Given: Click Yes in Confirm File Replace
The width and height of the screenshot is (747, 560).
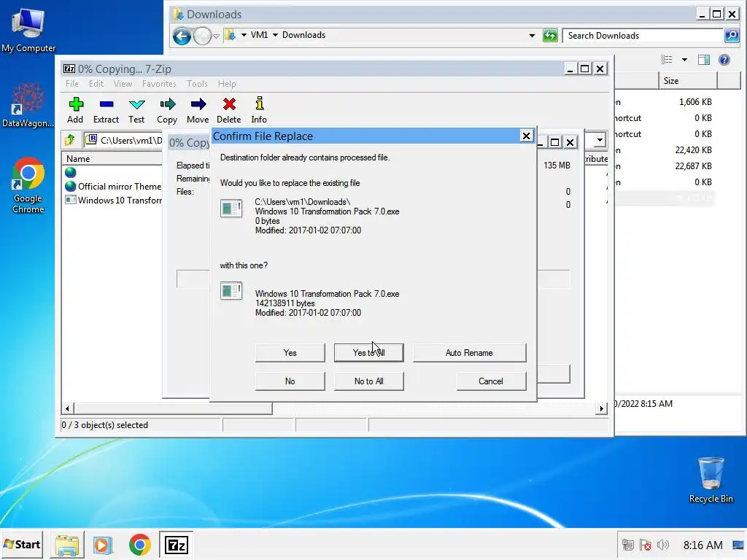Looking at the screenshot, I should 290,353.
